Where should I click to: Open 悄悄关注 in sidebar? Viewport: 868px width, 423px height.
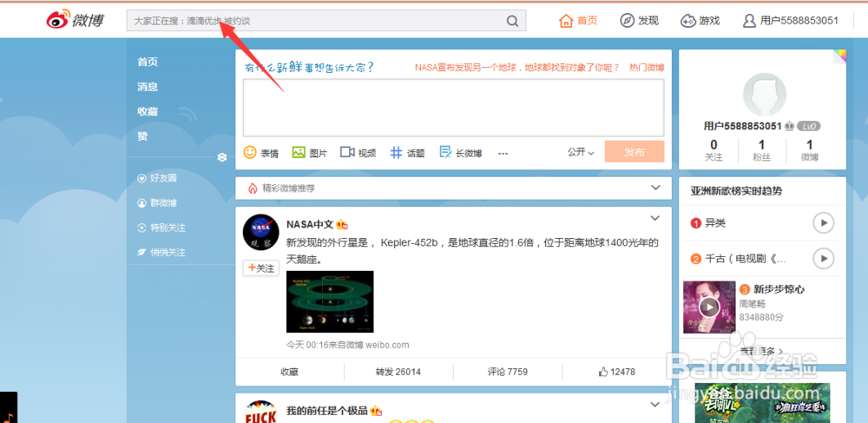(x=161, y=253)
